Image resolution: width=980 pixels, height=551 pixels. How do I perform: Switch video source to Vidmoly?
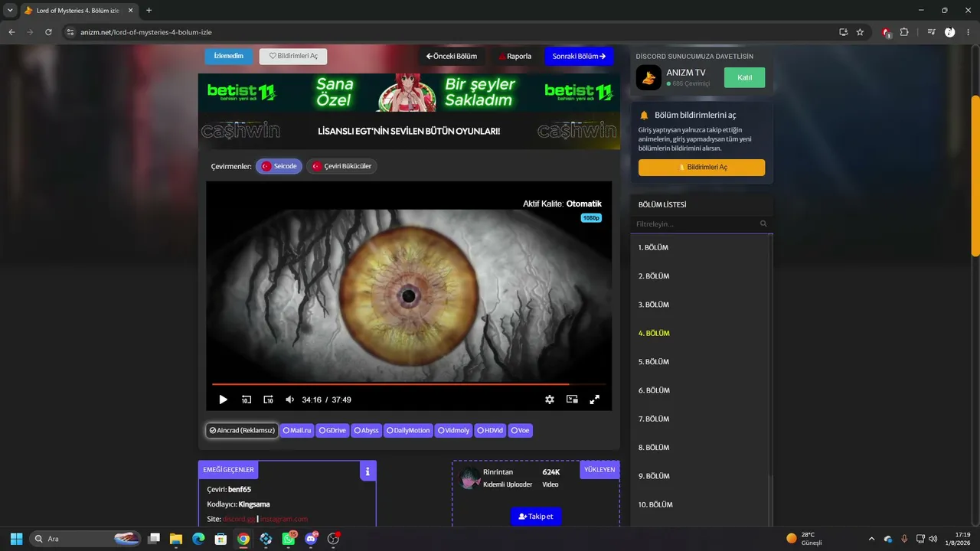tap(453, 430)
